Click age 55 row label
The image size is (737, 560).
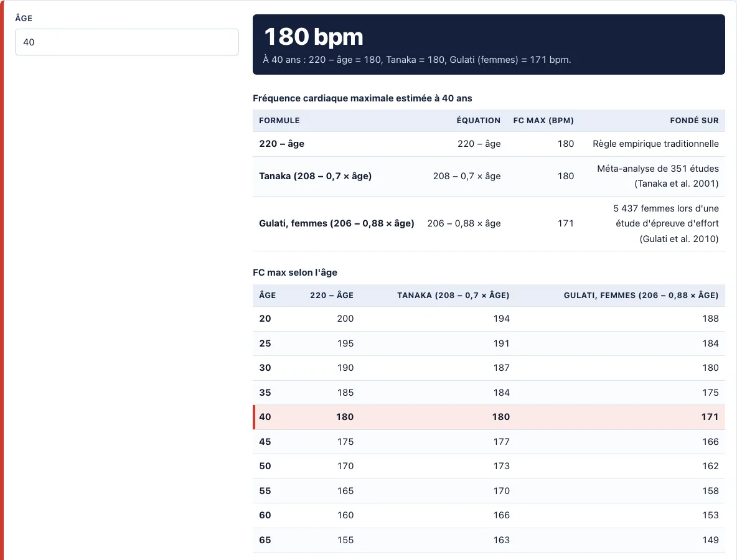tap(265, 491)
